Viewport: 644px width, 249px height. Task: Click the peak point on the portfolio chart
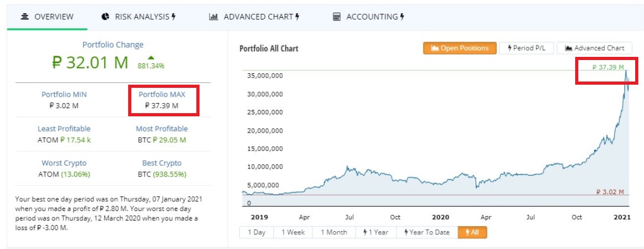click(626, 71)
